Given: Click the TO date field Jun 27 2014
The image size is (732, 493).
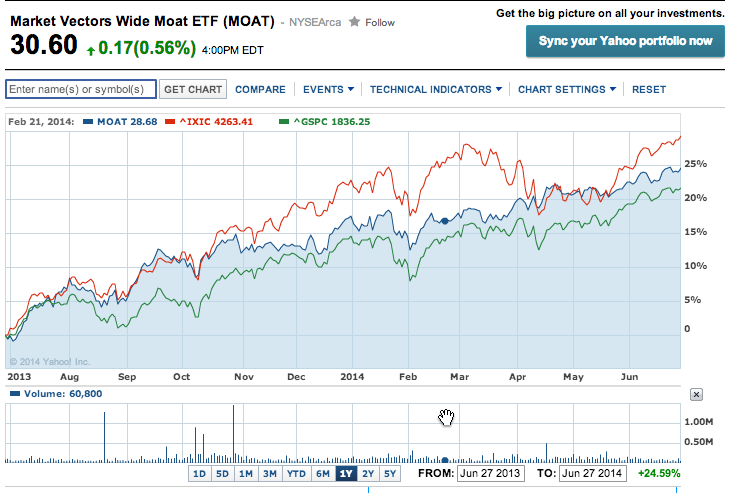Looking at the screenshot, I should [x=592, y=473].
